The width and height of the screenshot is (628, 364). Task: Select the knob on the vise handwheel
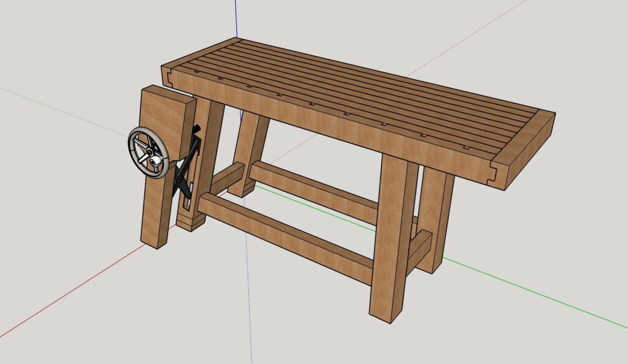(157, 161)
